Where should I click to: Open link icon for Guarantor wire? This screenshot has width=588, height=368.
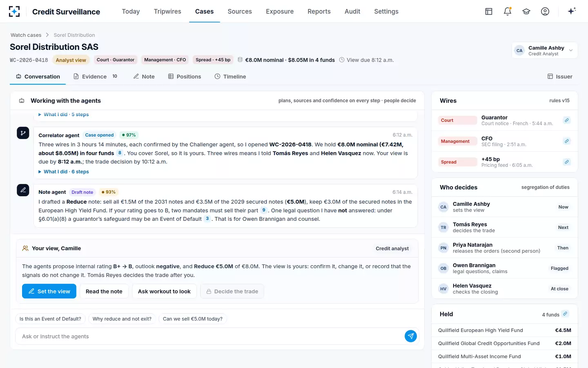(x=567, y=120)
